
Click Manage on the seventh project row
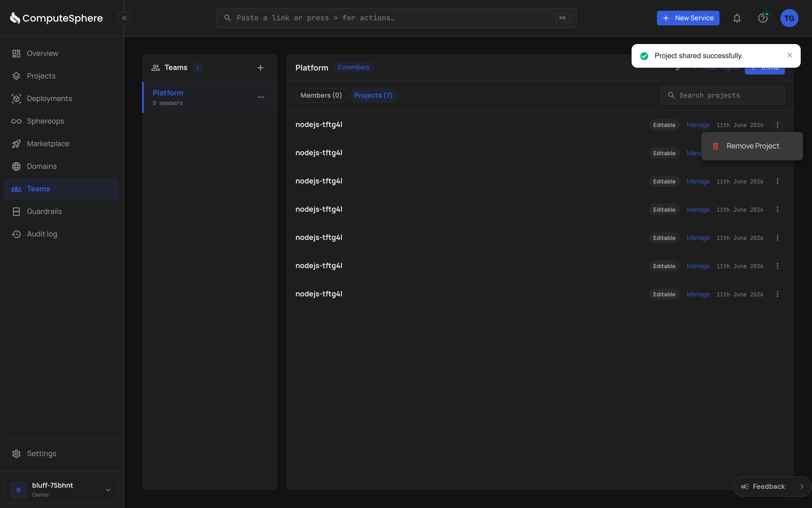pyautogui.click(x=698, y=294)
